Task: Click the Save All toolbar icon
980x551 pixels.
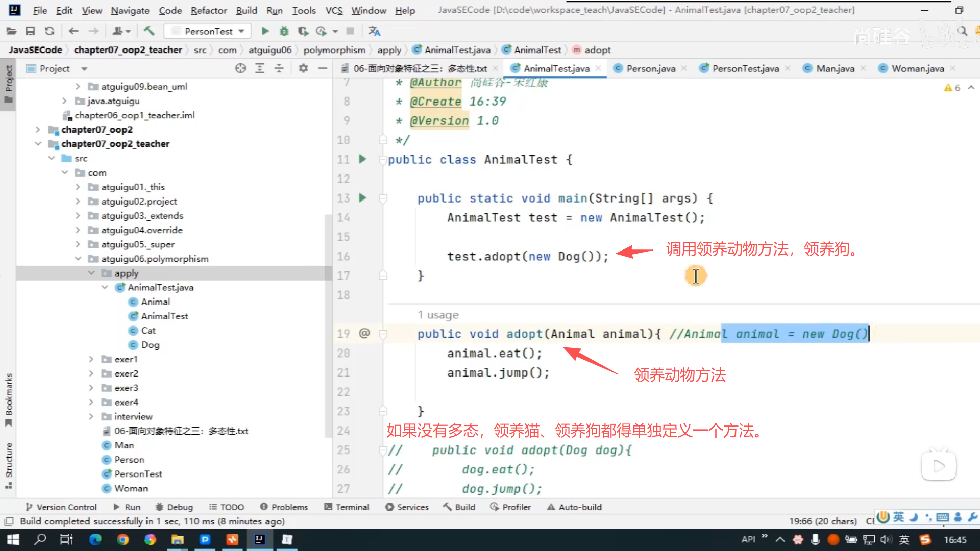Action: (30, 31)
